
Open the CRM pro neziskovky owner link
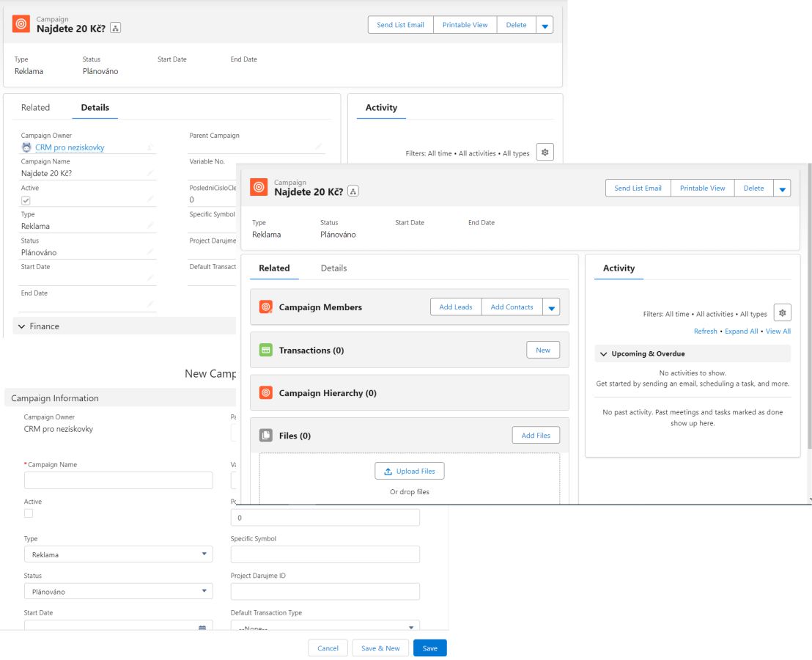pos(70,147)
